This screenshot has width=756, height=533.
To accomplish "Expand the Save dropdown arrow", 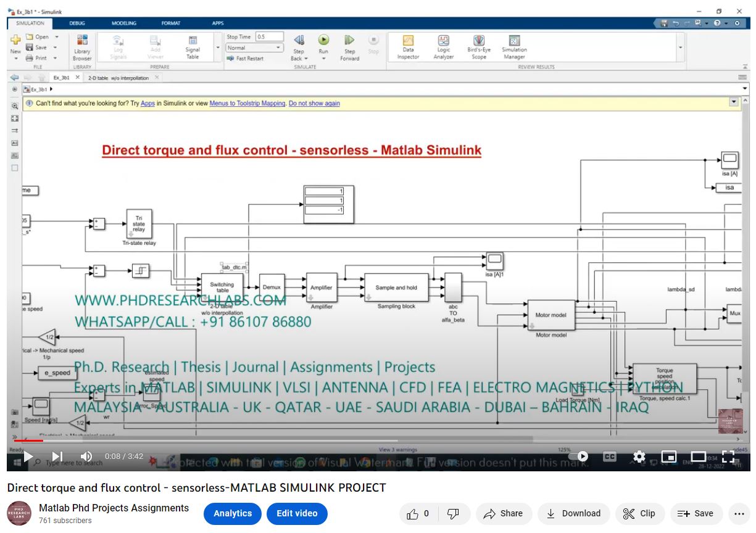I will (x=56, y=48).
